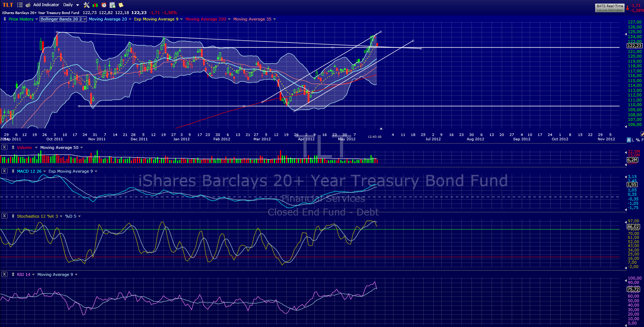Click the scale arrow beside 125,00 price label

coord(626,34)
